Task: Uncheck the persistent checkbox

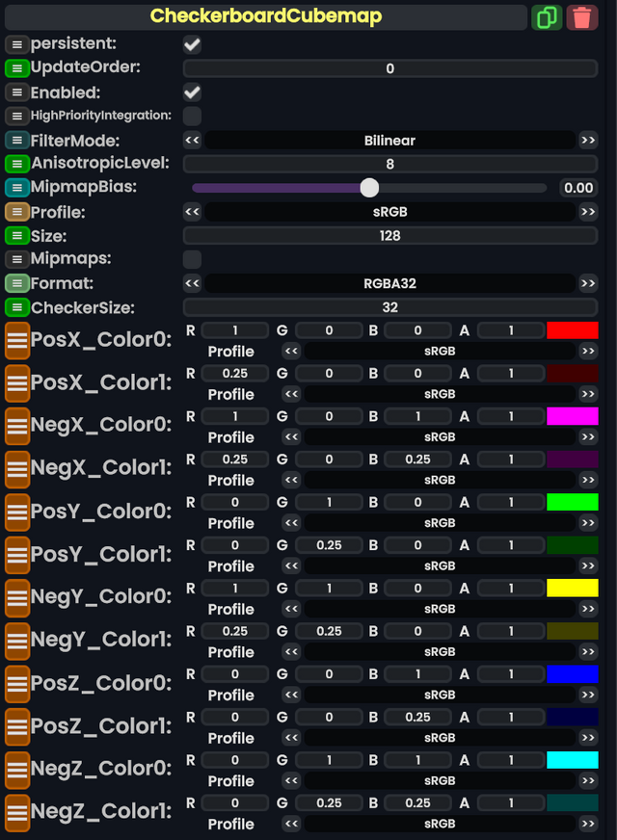Action: (191, 43)
